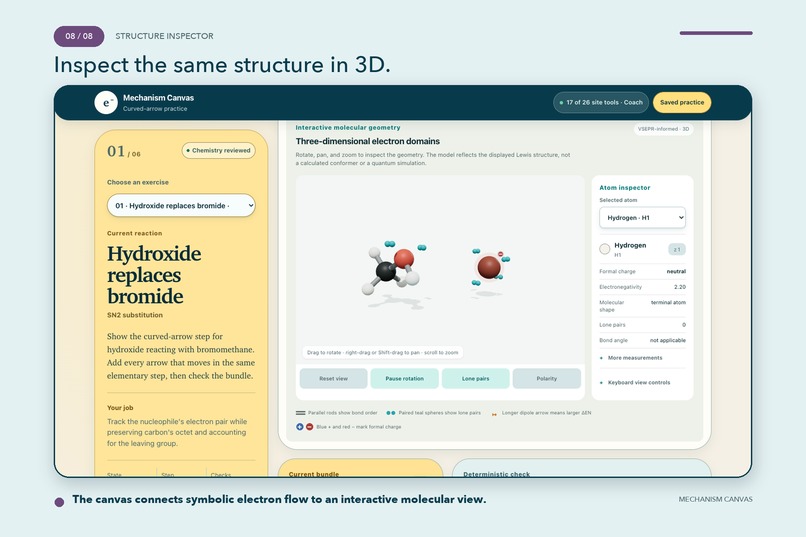Viewport: 806px width, 537px height.
Task: Toggle Pause rotation
Action: [405, 379]
